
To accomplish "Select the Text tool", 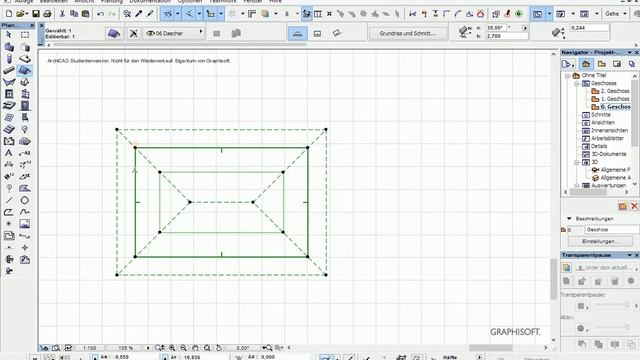I will (9, 153).
